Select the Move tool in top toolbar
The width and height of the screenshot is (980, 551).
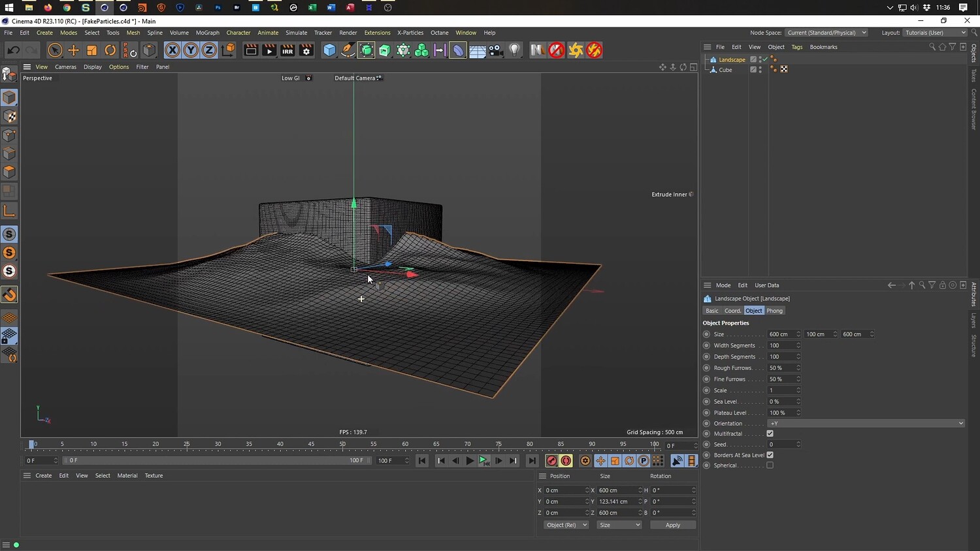click(x=73, y=50)
